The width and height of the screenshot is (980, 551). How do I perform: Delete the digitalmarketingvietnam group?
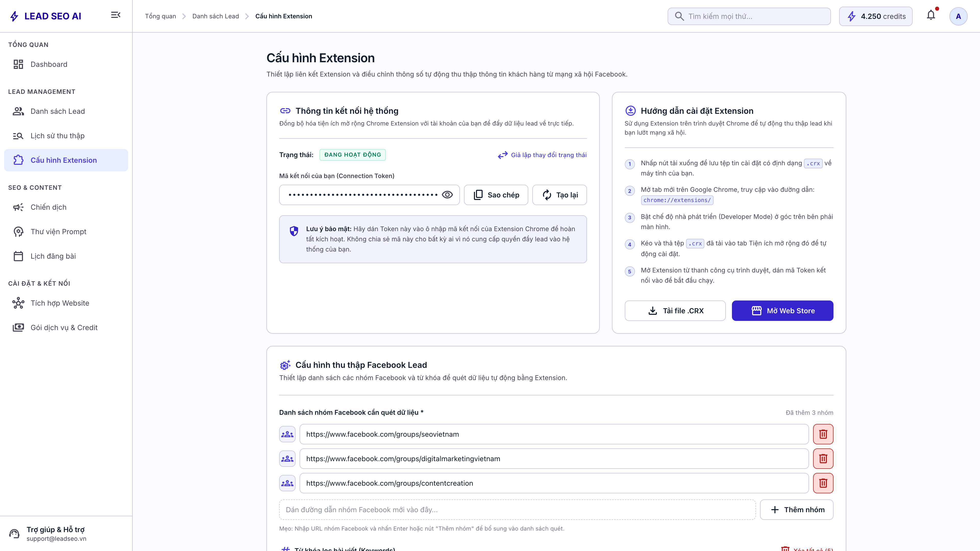[823, 459]
